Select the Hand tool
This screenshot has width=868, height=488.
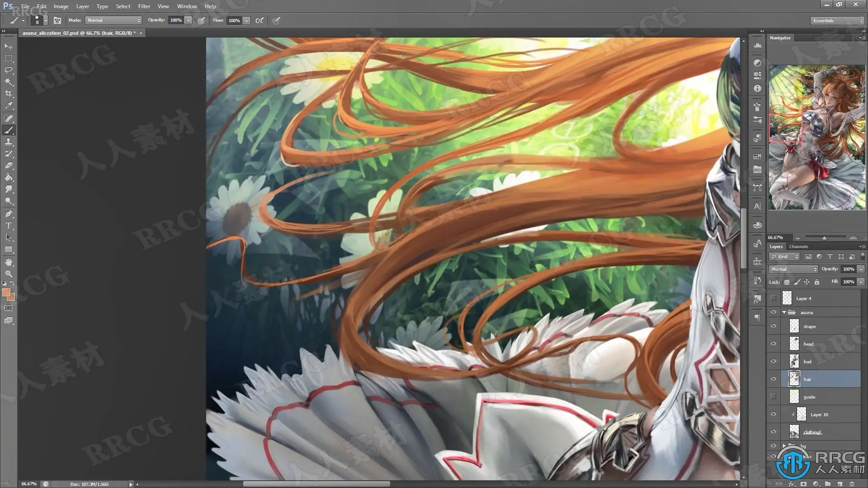[9, 262]
